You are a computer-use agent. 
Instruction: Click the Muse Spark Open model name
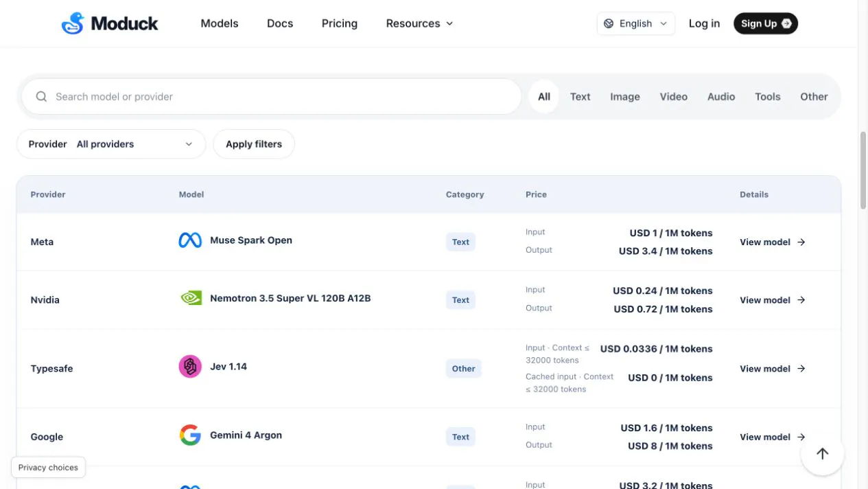click(251, 240)
